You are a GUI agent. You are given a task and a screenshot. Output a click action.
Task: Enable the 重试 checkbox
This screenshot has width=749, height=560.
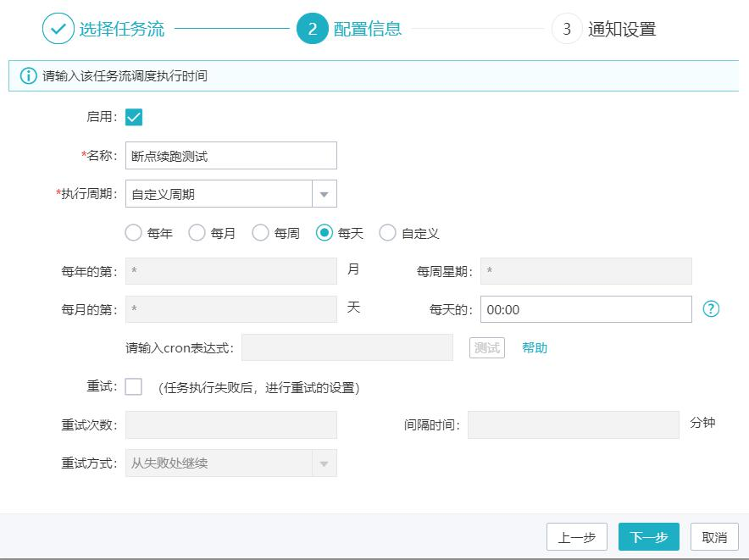134,387
